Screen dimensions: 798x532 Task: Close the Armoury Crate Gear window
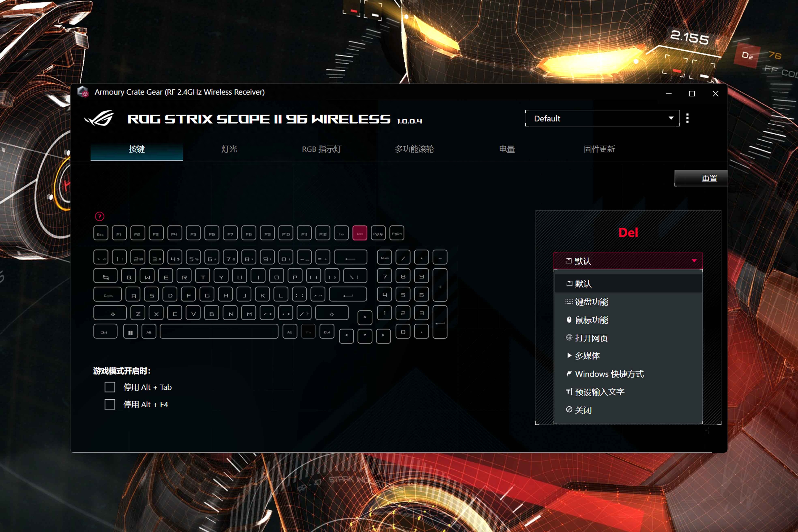715,94
